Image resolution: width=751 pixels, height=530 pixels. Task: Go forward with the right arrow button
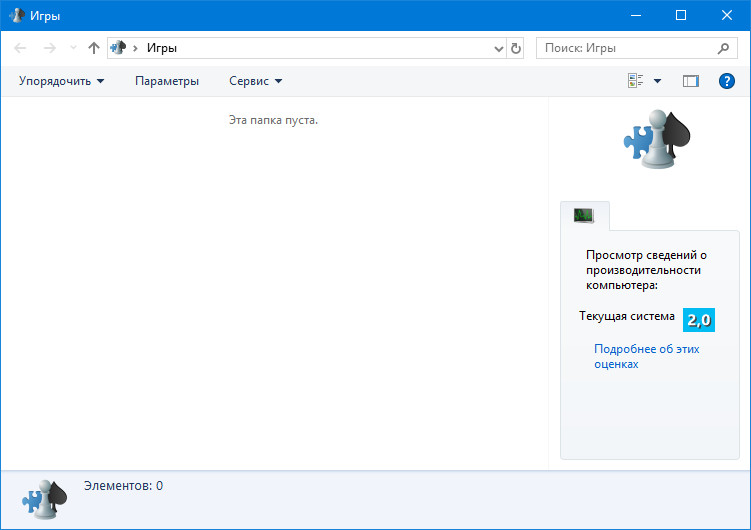(49, 48)
